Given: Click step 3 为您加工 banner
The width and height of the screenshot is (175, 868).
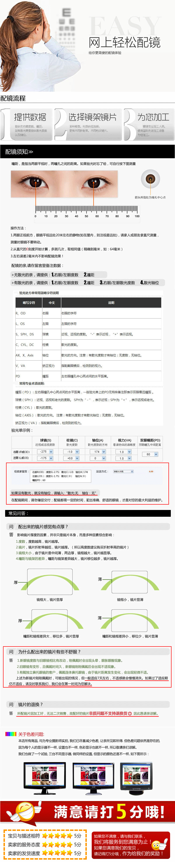Looking at the screenshot, I should (149, 125).
